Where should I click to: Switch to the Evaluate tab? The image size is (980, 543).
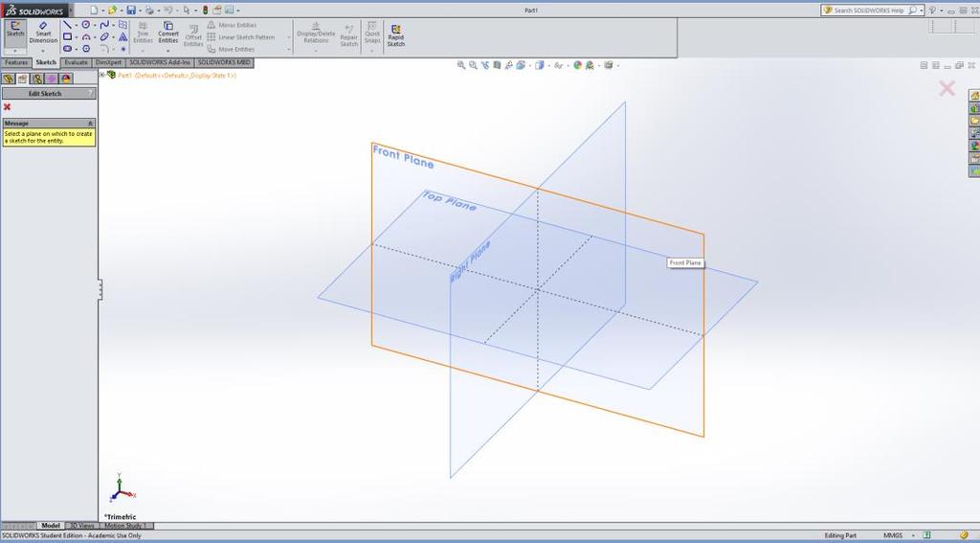[x=77, y=62]
